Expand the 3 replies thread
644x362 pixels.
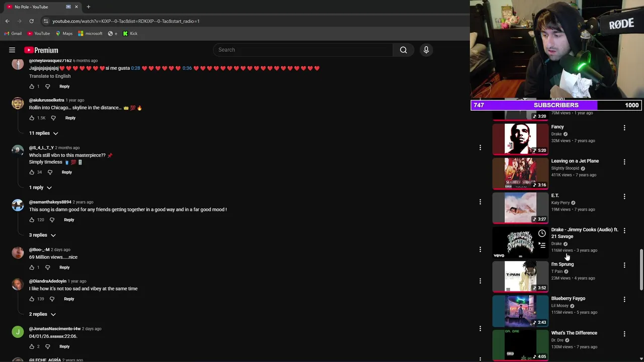coord(42,235)
